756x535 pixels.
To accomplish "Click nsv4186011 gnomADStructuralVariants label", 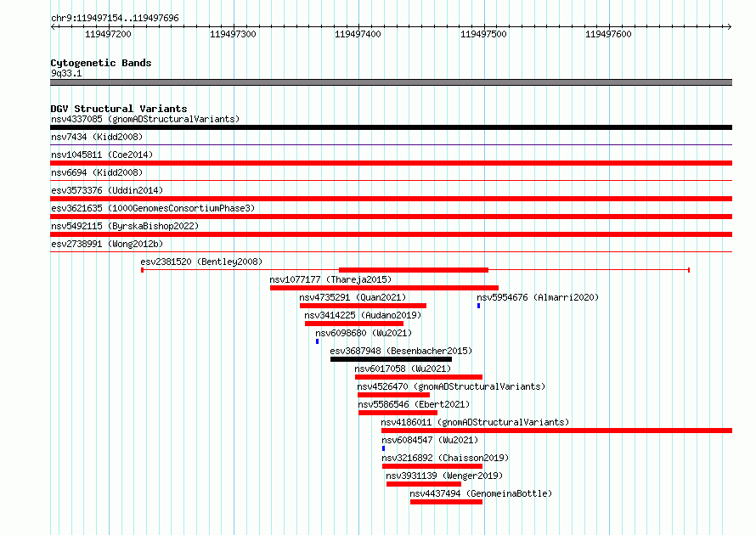I will pyautogui.click(x=475, y=422).
